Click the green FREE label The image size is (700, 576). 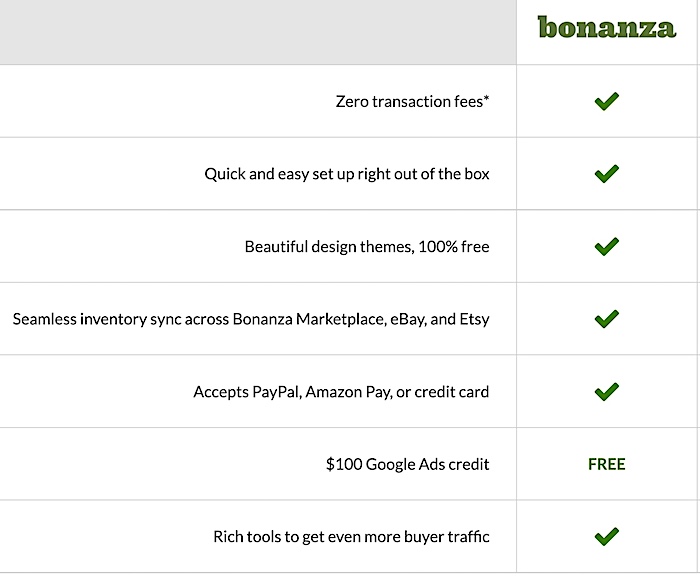pyautogui.click(x=607, y=464)
